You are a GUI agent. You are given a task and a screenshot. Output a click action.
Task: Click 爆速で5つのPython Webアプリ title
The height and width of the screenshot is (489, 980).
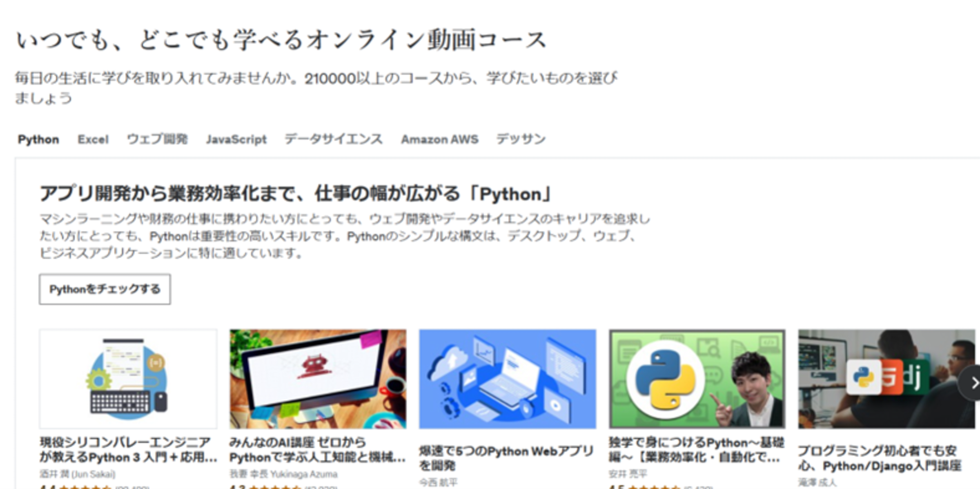[506, 458]
